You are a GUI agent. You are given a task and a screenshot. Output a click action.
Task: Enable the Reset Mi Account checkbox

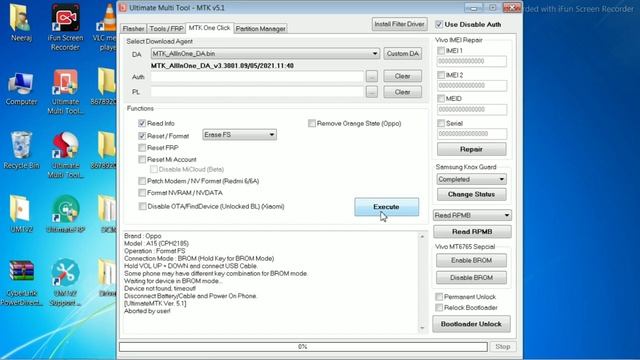(x=142, y=160)
